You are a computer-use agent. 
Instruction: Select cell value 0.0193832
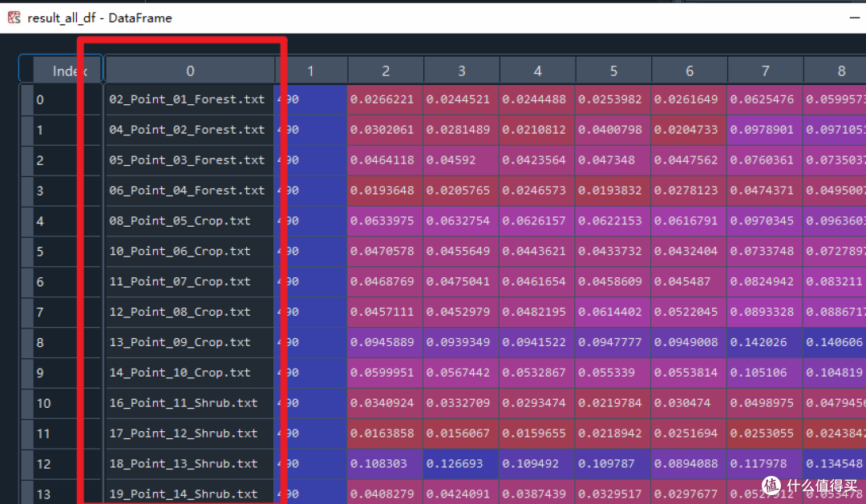pyautogui.click(x=613, y=191)
